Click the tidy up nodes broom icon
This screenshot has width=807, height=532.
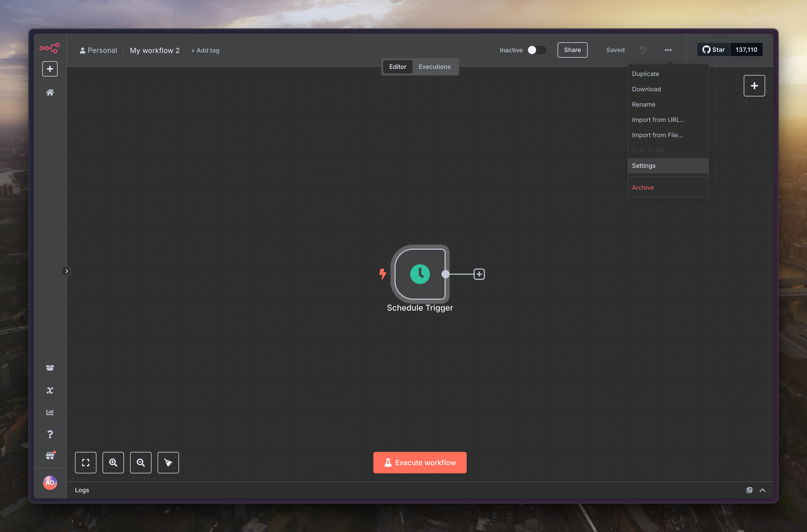[168, 462]
